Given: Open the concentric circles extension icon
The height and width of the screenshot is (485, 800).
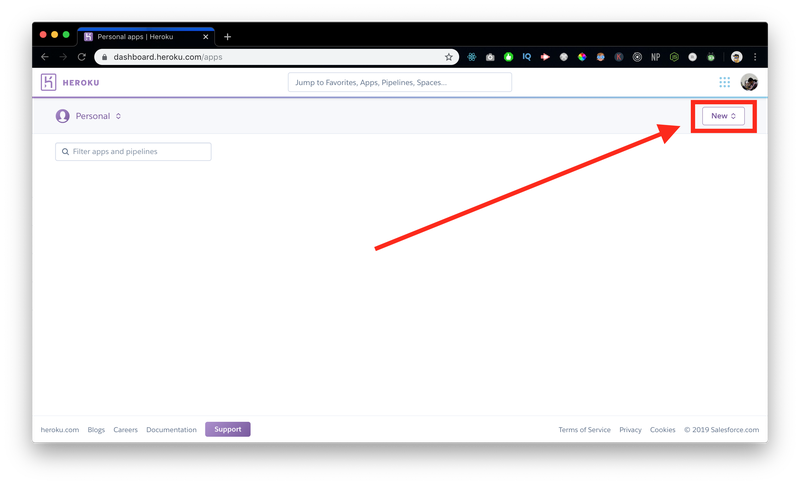Looking at the screenshot, I should [637, 57].
